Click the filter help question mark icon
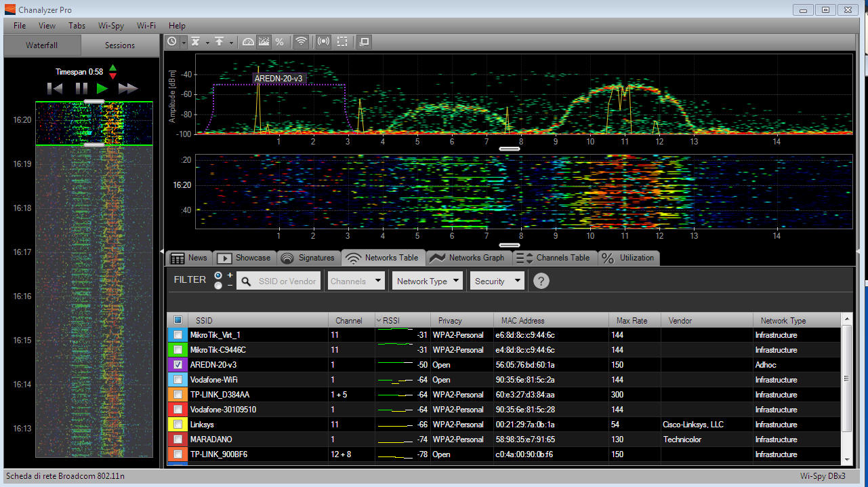The image size is (868, 487). pyautogui.click(x=541, y=281)
